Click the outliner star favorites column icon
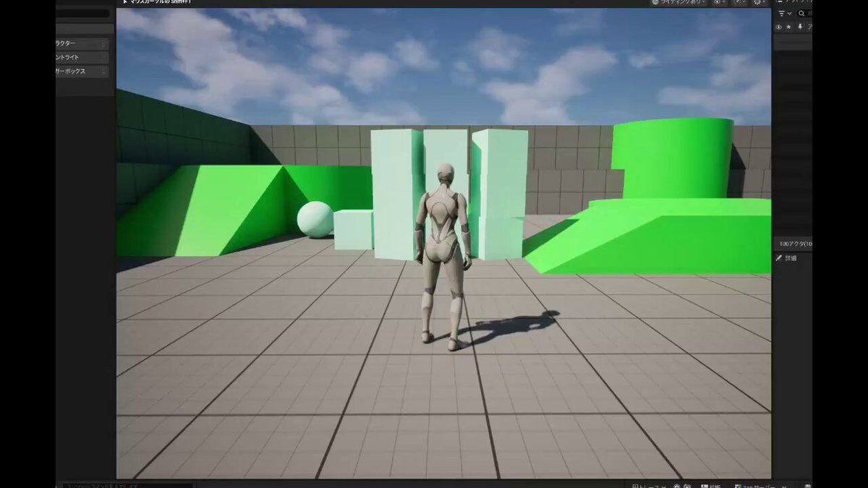The width and height of the screenshot is (868, 488). [x=789, y=27]
